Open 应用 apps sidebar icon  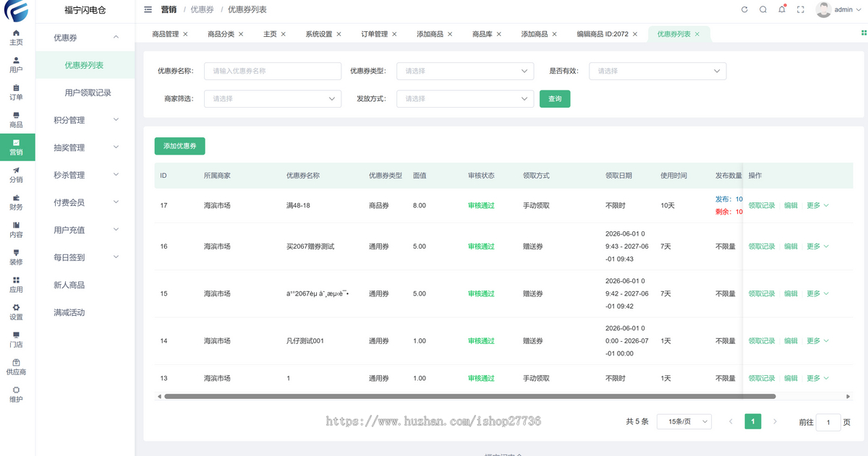(16, 285)
